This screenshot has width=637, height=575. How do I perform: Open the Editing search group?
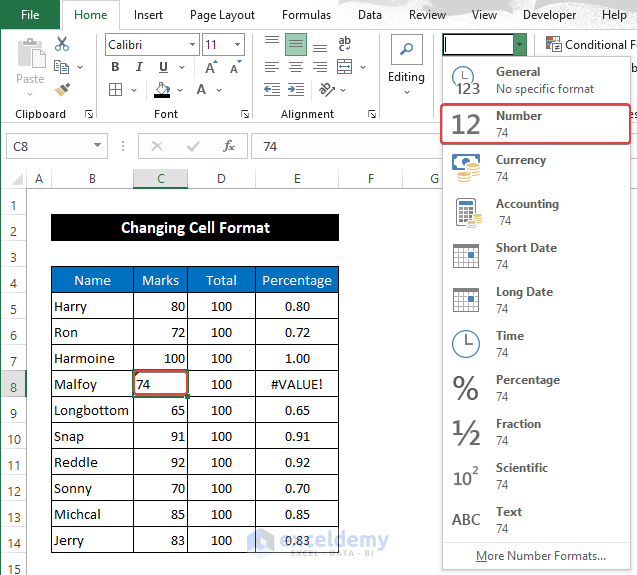click(x=406, y=65)
